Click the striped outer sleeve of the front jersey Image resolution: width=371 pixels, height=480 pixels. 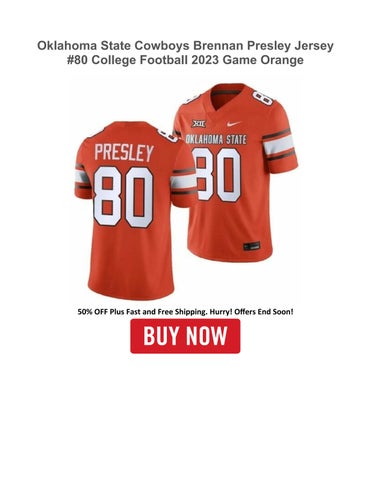[x=279, y=145]
